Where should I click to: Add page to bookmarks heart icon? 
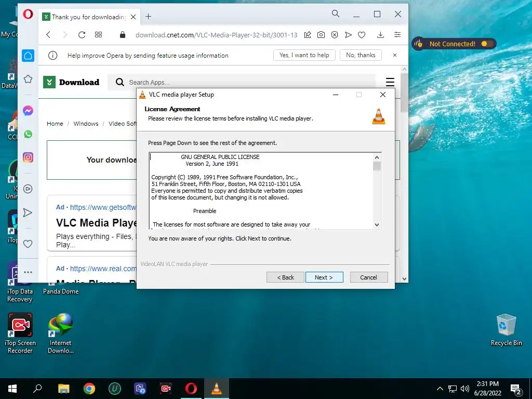pos(362,35)
